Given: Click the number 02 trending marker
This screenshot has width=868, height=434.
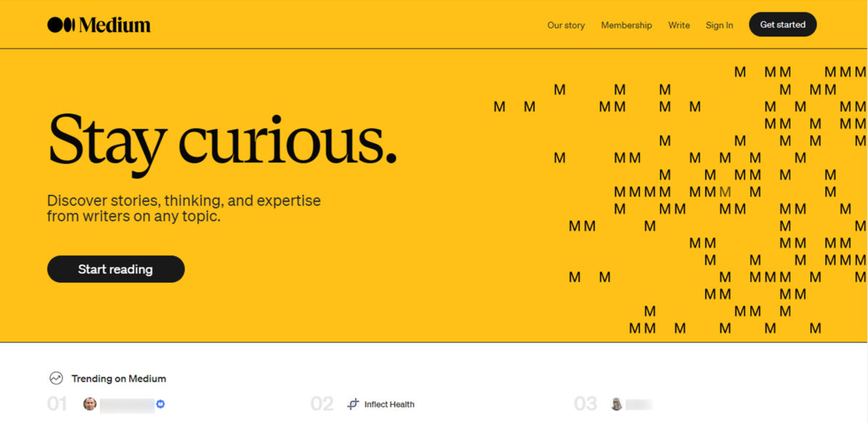Looking at the screenshot, I should pos(323,404).
